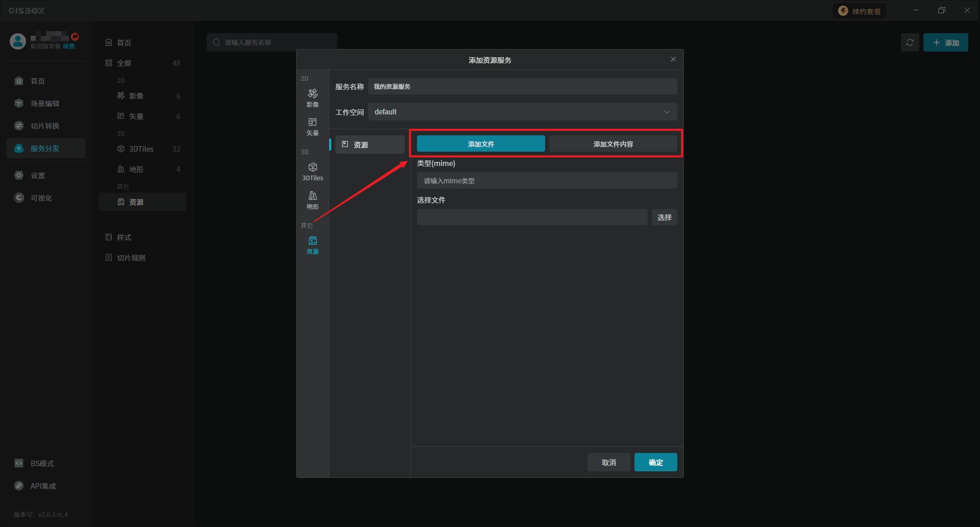Viewport: 980px width, 527px height.
Task: Click the 取消 cancel button
Action: (x=608, y=462)
